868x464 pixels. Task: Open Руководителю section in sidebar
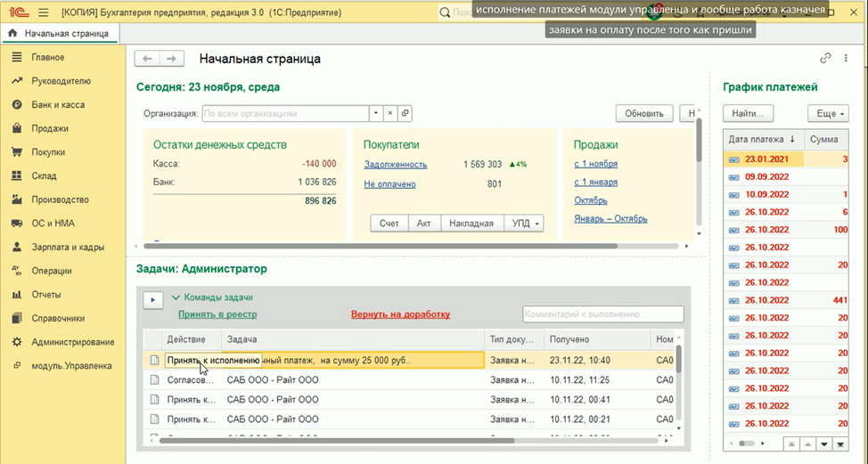61,81
